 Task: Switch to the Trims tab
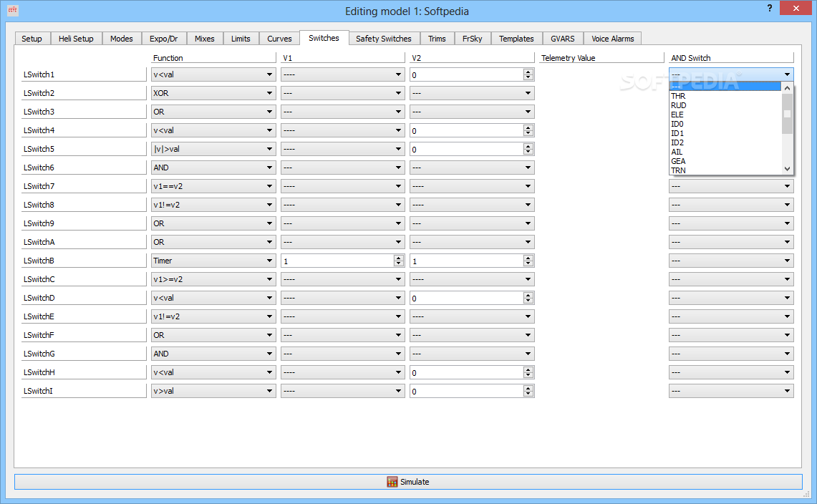point(437,39)
